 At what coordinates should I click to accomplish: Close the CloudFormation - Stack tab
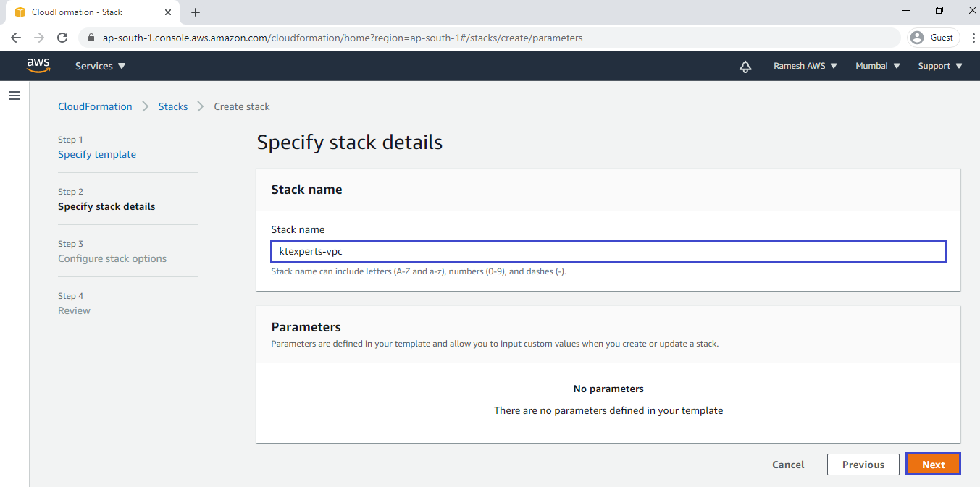pyautogui.click(x=168, y=12)
